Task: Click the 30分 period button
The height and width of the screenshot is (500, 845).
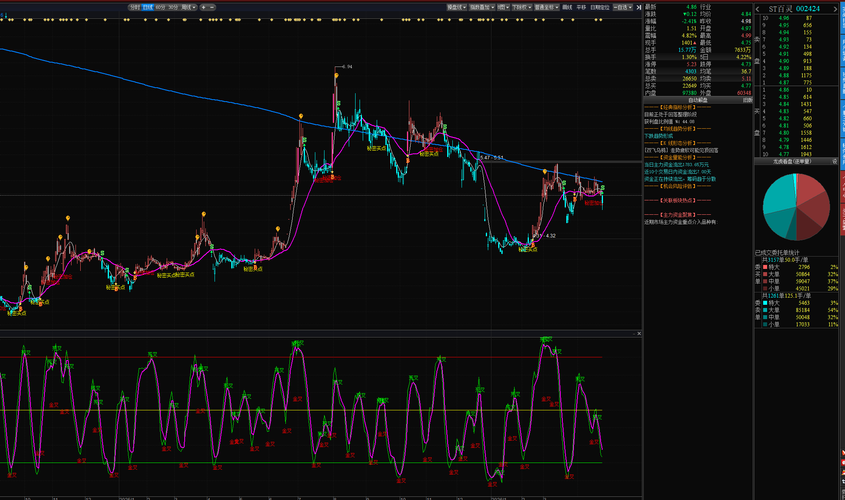Action: 172,7
